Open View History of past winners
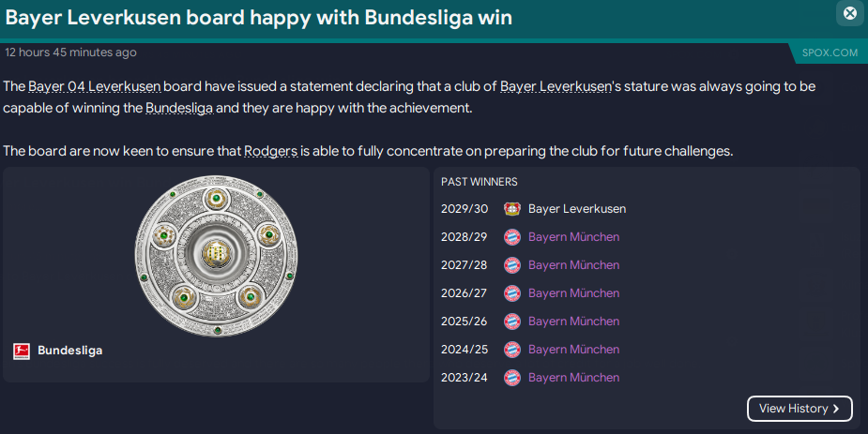 pyautogui.click(x=799, y=409)
